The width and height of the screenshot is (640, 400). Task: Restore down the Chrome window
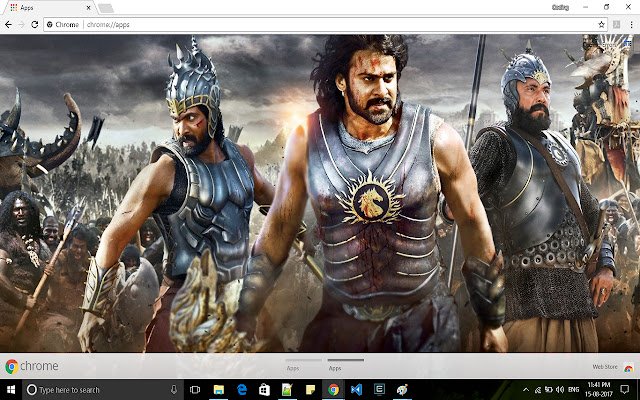pyautogui.click(x=607, y=7)
